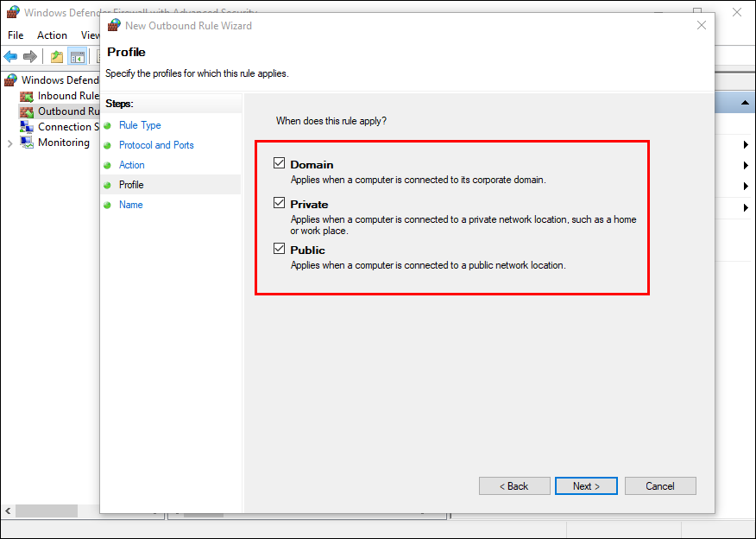756x539 pixels.
Task: Select the Profile step
Action: (x=131, y=184)
